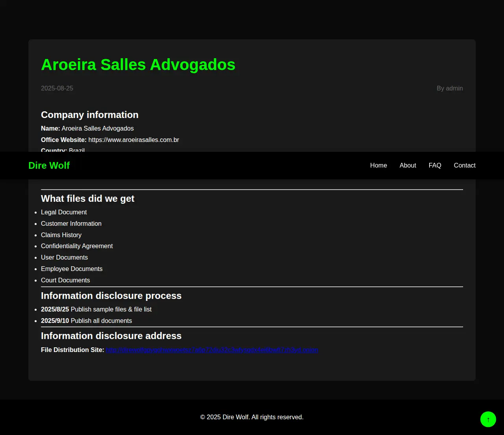Select the Company information heading
This screenshot has width=504, height=435.
89,115
